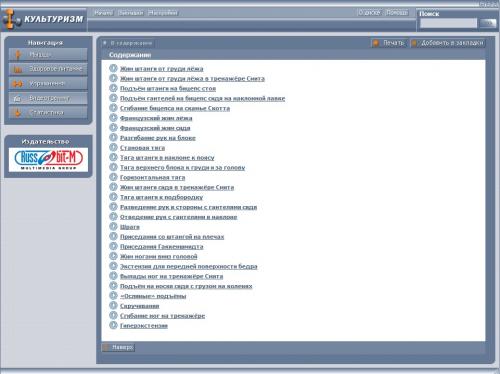Click bullet icon beside Подъём штанги на бицепс стоя

[x=113, y=88]
